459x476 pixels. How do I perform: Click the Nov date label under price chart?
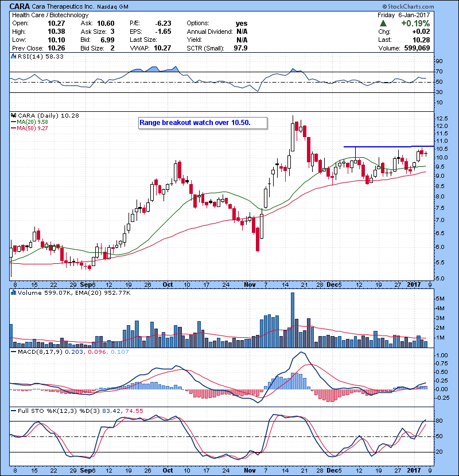(250, 285)
